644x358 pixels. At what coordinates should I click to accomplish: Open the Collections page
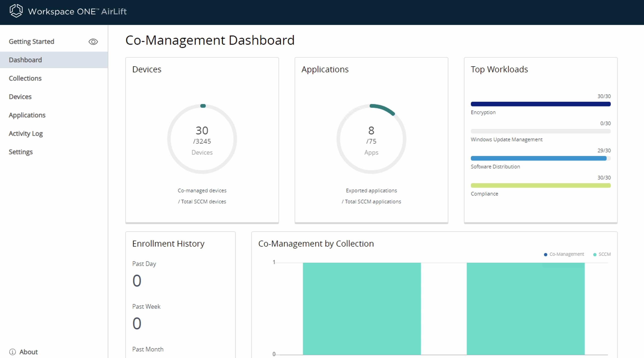pyautogui.click(x=25, y=78)
